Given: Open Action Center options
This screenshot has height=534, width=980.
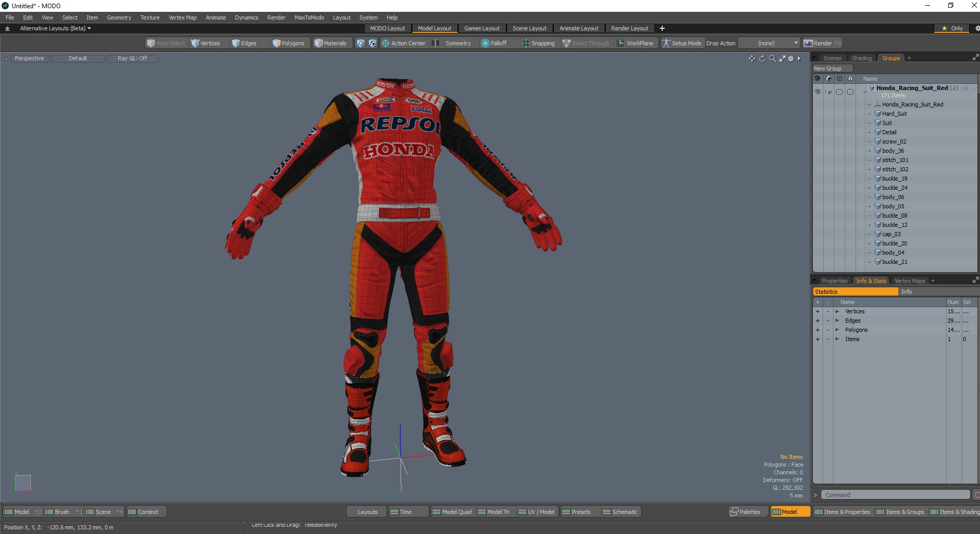Looking at the screenshot, I should [x=404, y=43].
